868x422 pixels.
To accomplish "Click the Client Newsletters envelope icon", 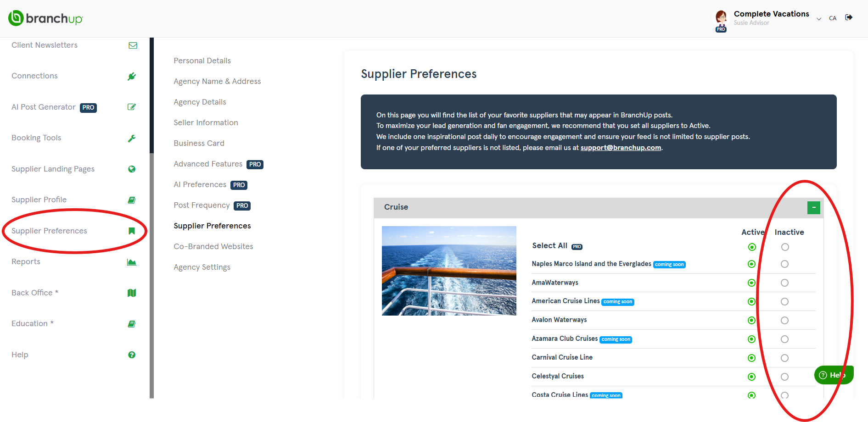I will [x=133, y=45].
